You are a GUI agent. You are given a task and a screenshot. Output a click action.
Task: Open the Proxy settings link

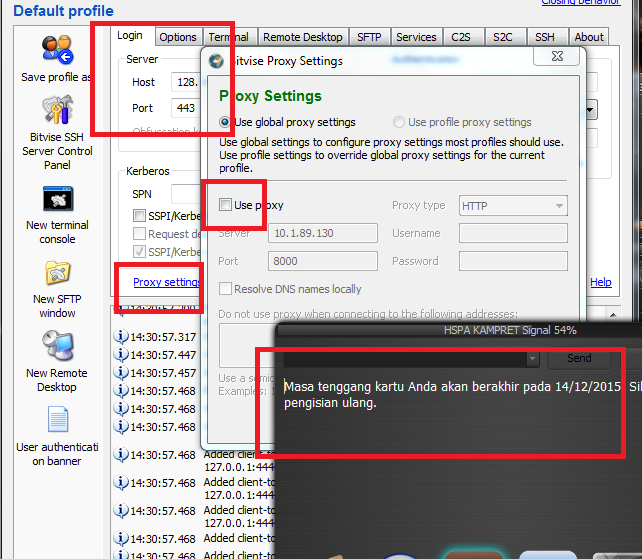(166, 282)
